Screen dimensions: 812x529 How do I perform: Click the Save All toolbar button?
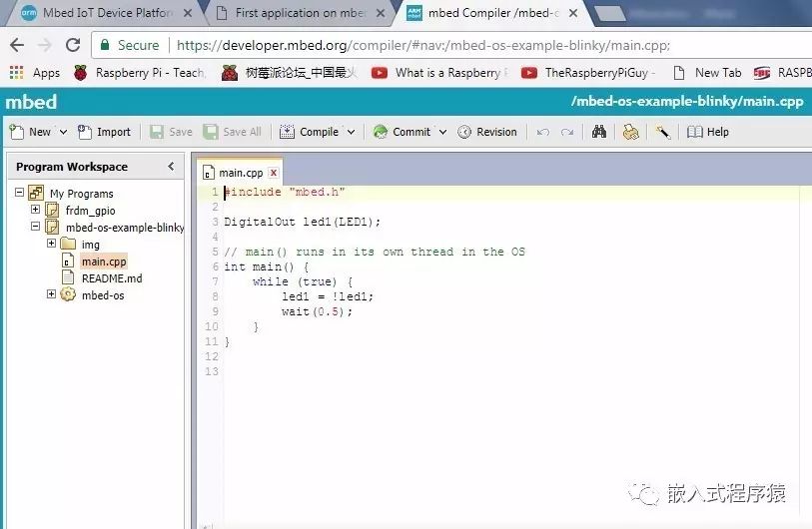point(232,132)
